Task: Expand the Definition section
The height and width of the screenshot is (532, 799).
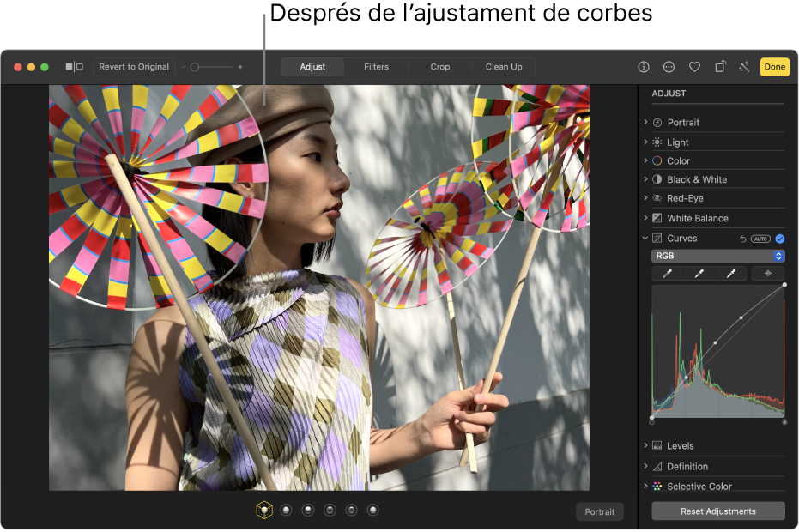Action: [x=645, y=466]
